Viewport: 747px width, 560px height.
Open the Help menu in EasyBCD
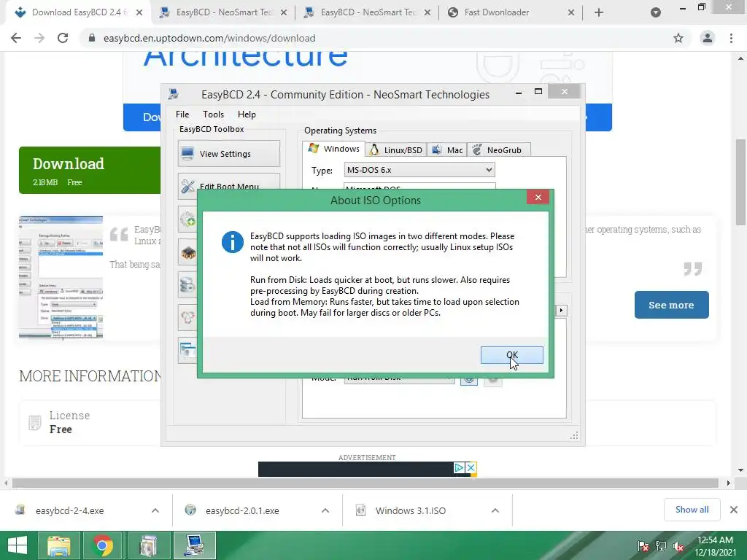[247, 114]
